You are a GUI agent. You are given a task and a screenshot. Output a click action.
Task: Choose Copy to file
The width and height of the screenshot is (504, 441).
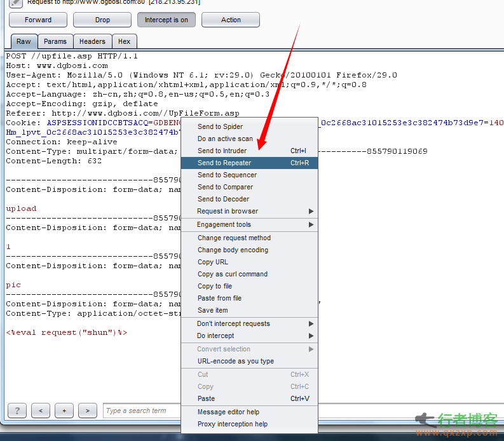point(249,286)
